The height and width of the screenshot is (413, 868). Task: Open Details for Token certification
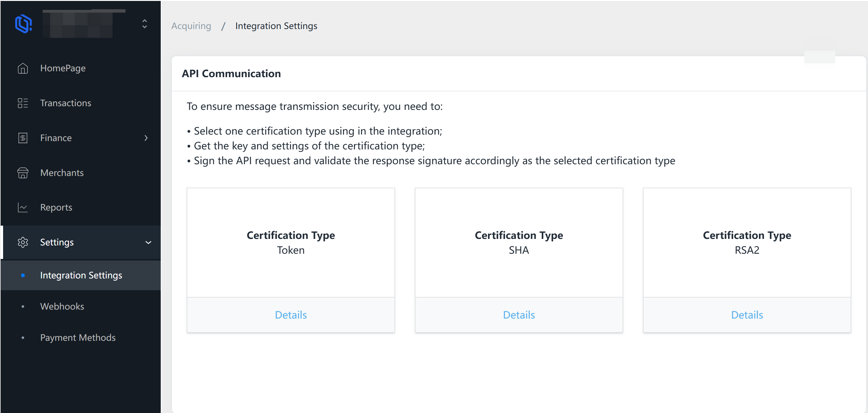coord(291,315)
